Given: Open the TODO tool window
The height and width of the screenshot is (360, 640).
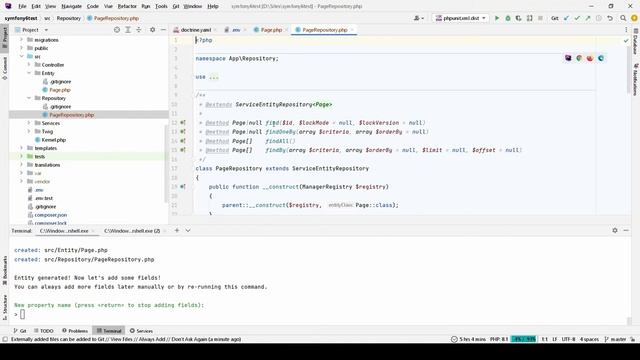Looking at the screenshot, I should 44,331.
